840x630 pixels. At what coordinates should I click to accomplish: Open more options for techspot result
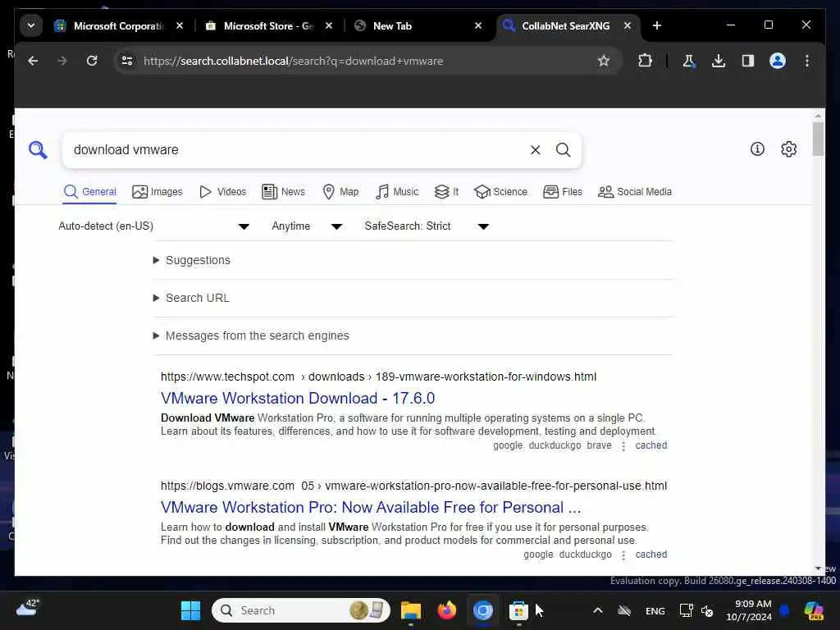pos(623,445)
